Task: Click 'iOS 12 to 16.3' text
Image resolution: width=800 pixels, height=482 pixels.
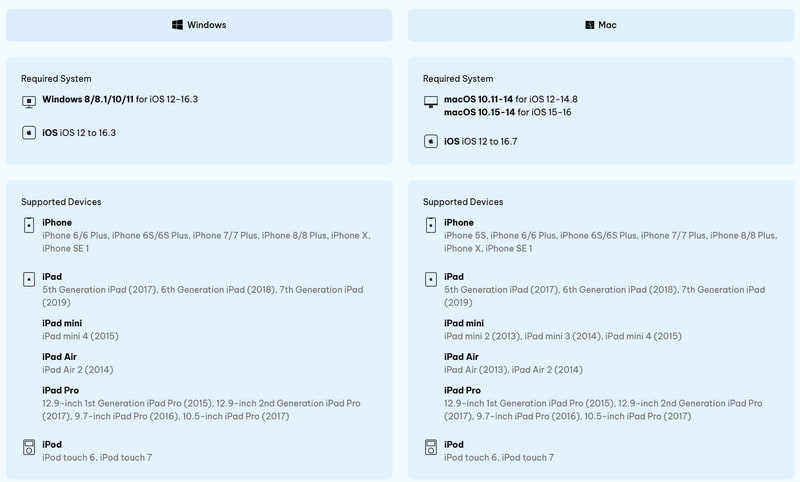Action: tap(79, 133)
